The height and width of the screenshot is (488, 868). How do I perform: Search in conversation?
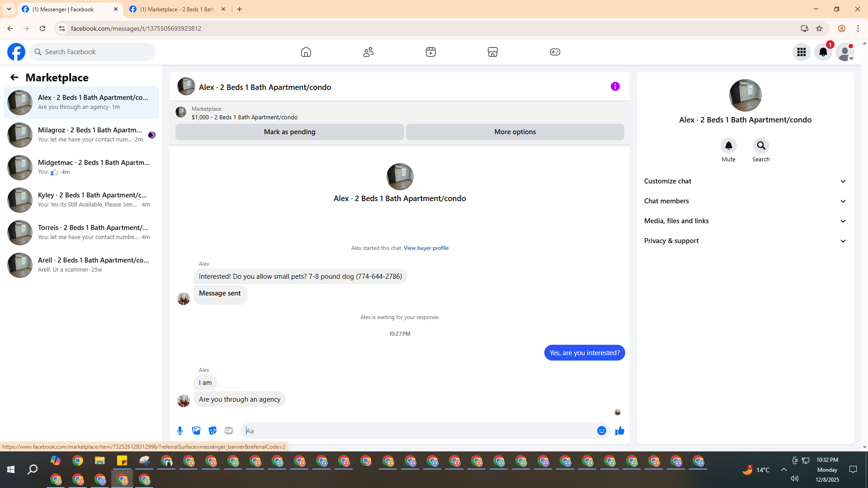click(761, 145)
